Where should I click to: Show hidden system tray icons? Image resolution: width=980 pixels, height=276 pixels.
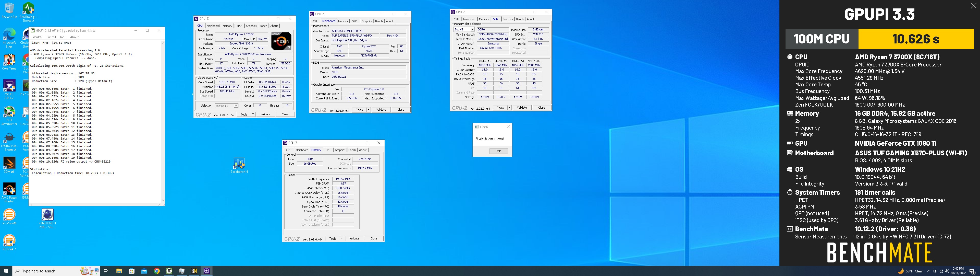pos(928,271)
